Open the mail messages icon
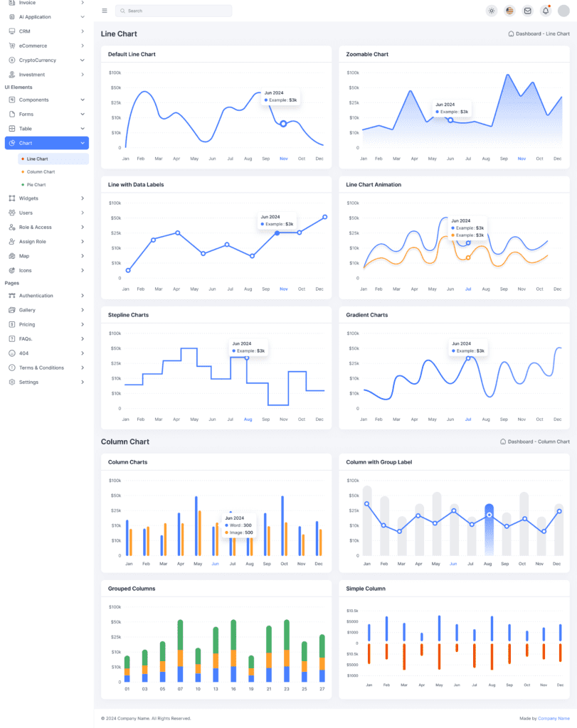Image resolution: width=577 pixels, height=728 pixels. click(527, 11)
